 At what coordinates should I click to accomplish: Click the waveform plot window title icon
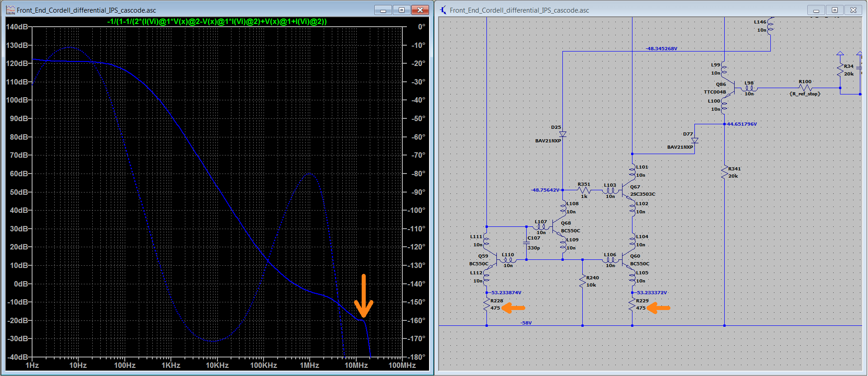[x=10, y=10]
